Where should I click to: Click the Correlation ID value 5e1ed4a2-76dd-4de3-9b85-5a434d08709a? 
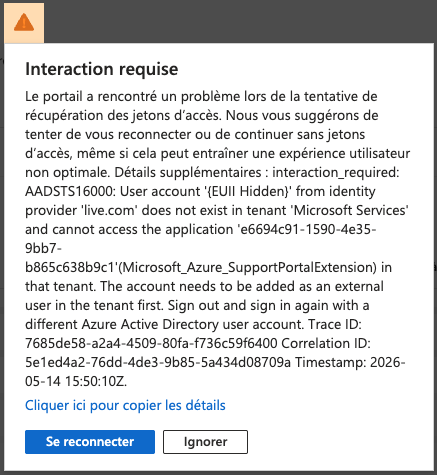click(158, 362)
